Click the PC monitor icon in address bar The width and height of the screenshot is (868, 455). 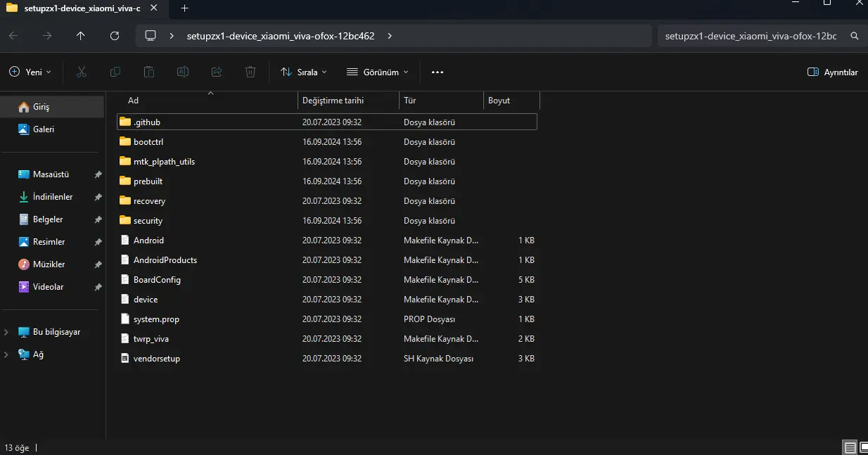tap(150, 36)
